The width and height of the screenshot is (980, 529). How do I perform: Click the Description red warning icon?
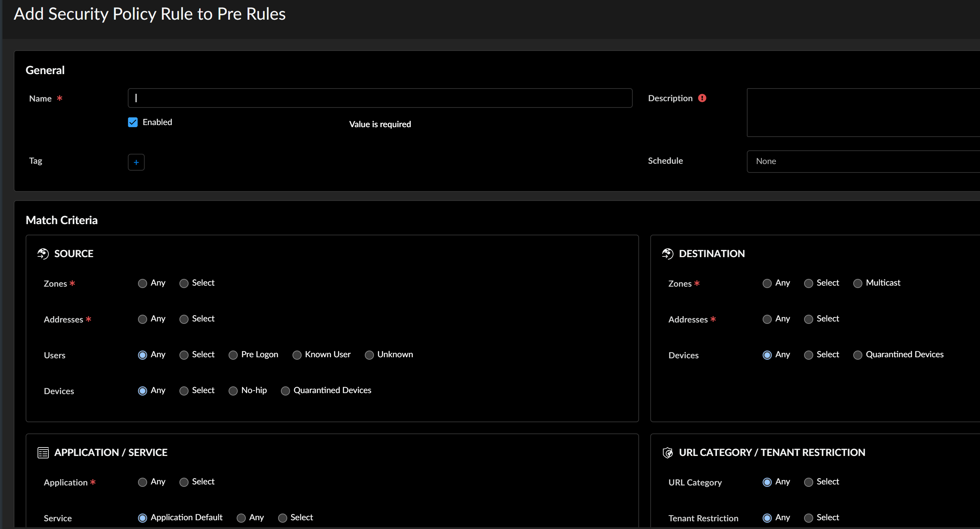702,98
